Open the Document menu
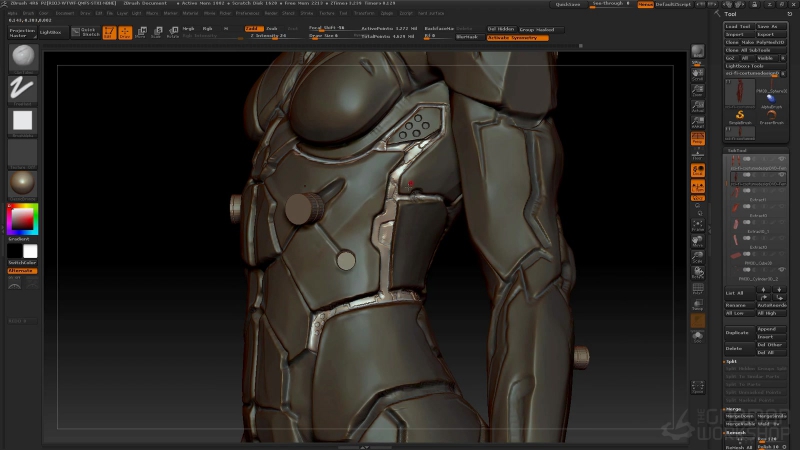 point(65,13)
